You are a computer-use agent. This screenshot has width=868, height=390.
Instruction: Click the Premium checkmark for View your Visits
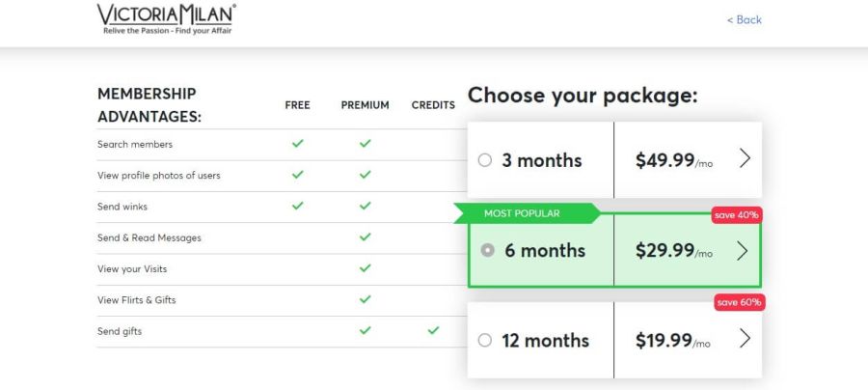click(x=365, y=268)
